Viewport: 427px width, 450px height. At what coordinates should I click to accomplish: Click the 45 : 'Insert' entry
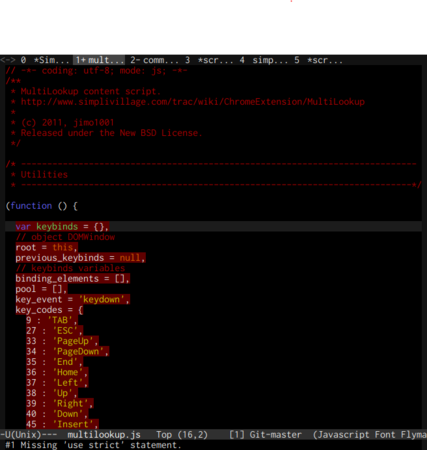pos(62,424)
